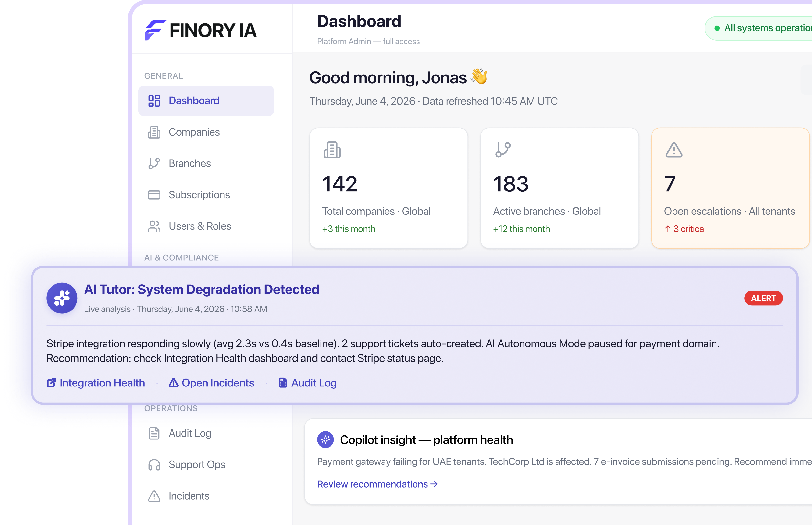Click Review recommendations link
Image resolution: width=812 pixels, height=525 pixels.
pos(377,484)
